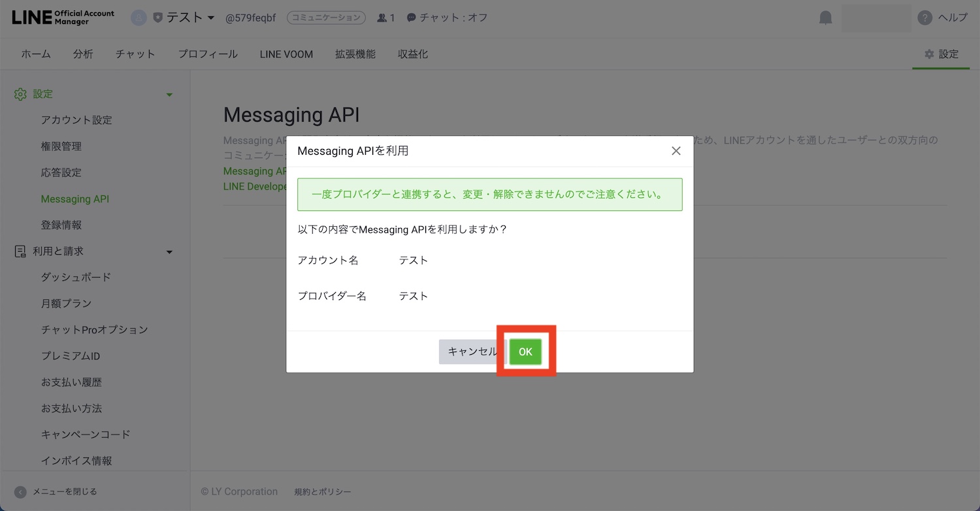The image size is (980, 511).
Task: Click the 利用と請求 section header label
Action: point(58,251)
